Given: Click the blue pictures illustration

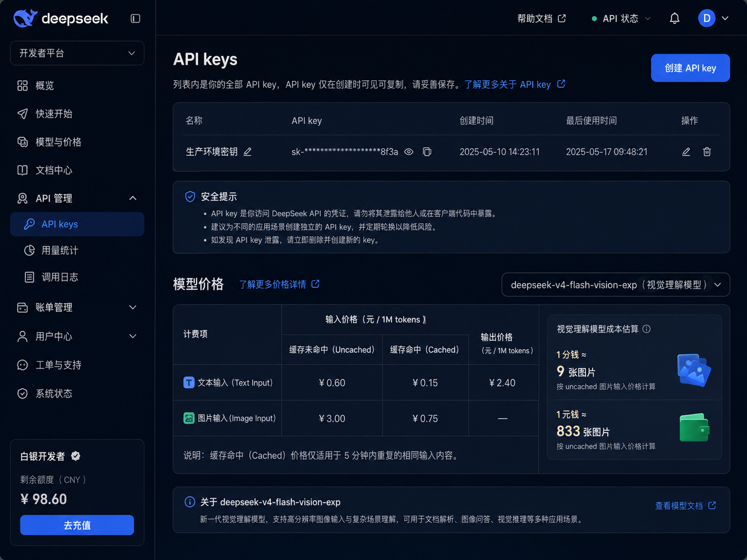Looking at the screenshot, I should pyautogui.click(x=693, y=370).
